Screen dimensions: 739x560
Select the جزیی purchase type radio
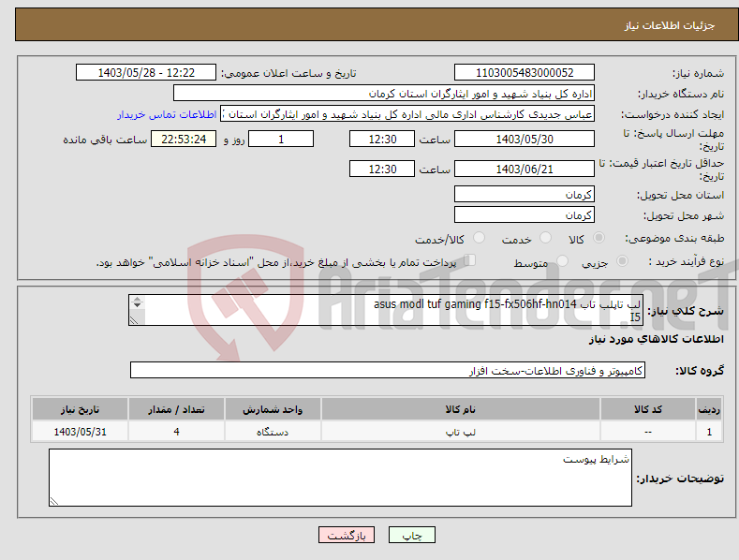pos(622,260)
